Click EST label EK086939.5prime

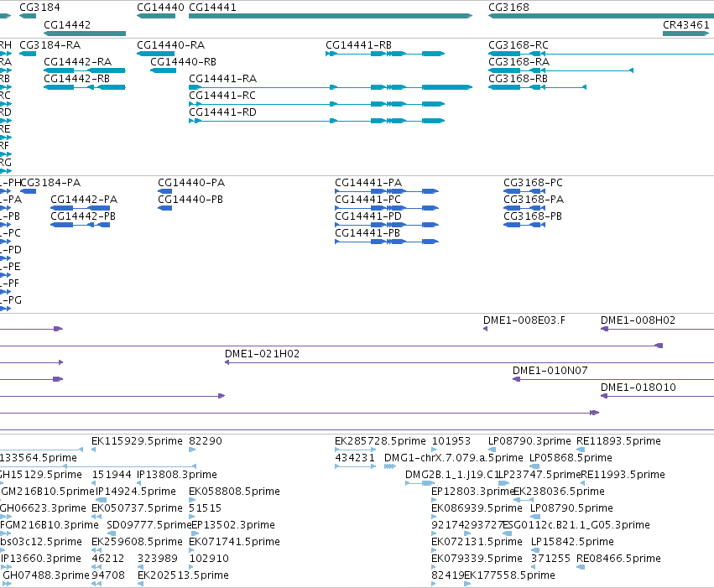click(477, 508)
